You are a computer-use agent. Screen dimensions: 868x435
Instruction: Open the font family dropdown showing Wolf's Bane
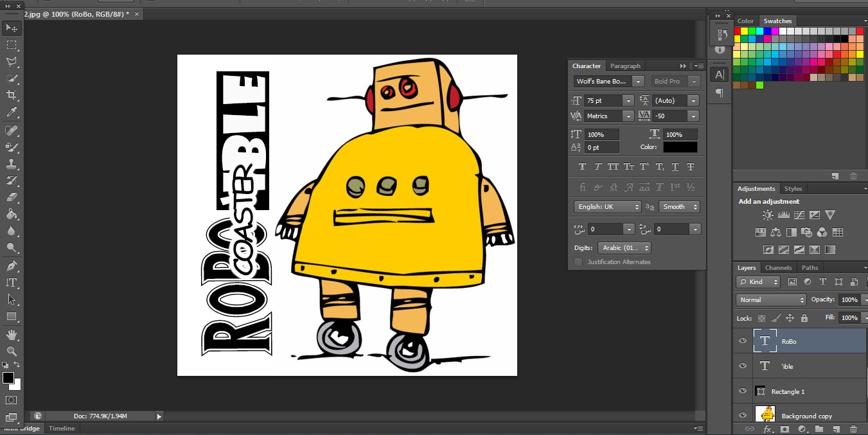point(637,81)
